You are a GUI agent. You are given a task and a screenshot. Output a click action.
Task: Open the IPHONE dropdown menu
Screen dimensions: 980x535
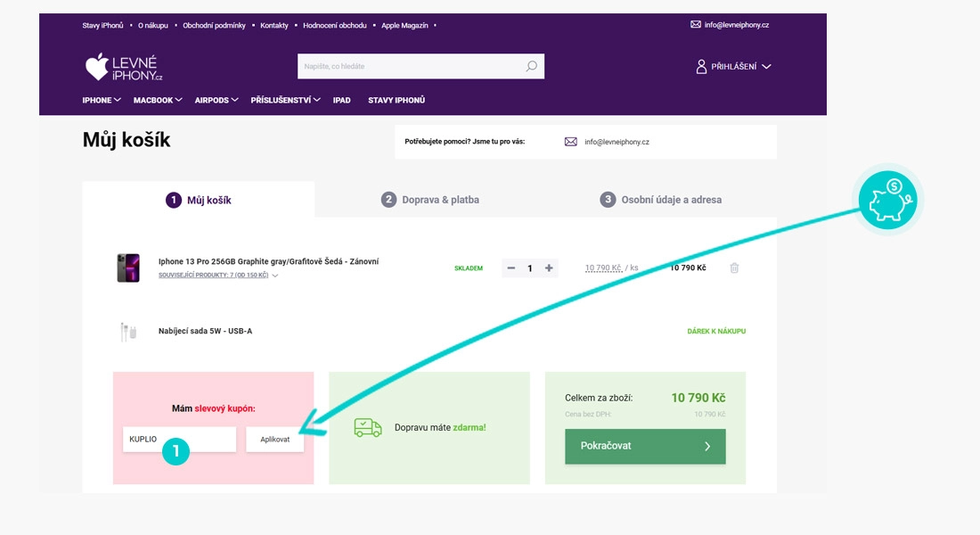point(102,100)
